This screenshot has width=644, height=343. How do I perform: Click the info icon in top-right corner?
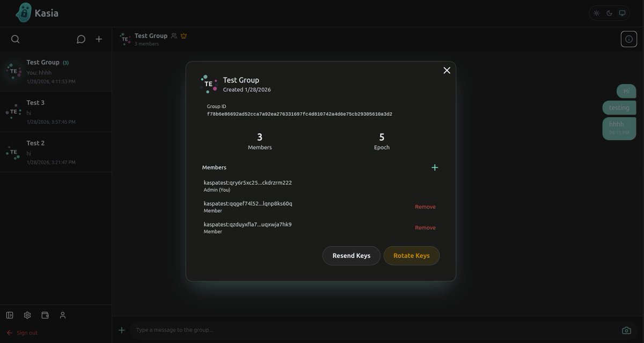[628, 39]
